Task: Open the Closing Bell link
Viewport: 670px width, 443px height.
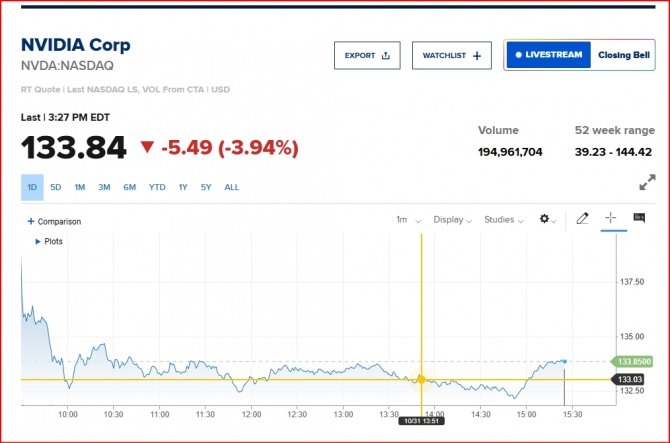Action: [x=623, y=55]
